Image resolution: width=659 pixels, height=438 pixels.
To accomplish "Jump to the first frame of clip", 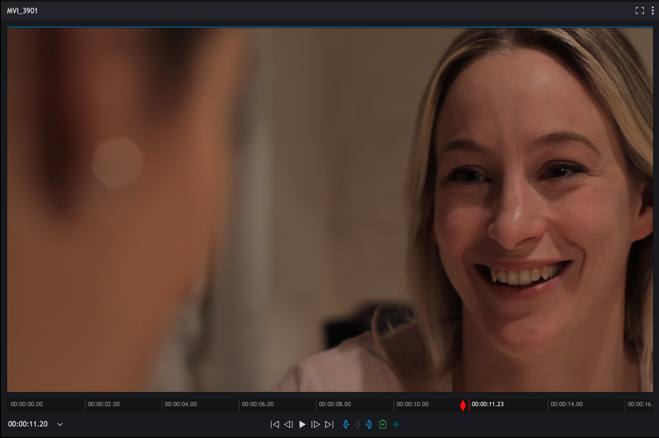I will 275,425.
